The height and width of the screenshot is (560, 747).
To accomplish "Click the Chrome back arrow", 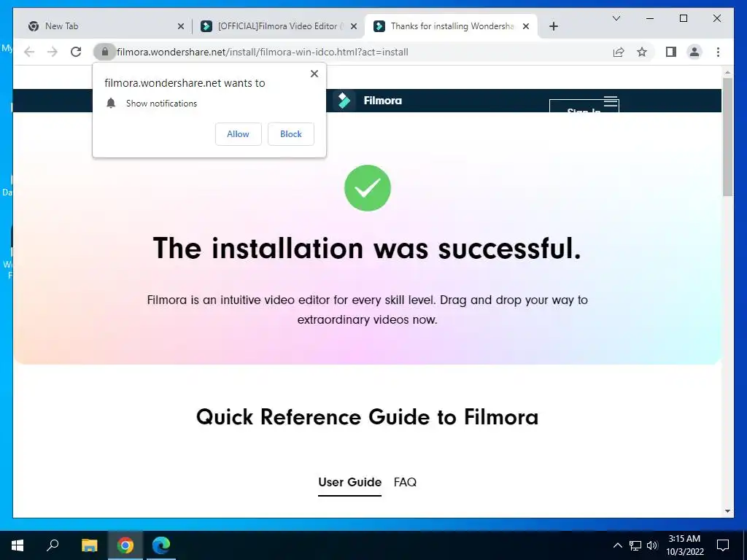I will tap(29, 52).
